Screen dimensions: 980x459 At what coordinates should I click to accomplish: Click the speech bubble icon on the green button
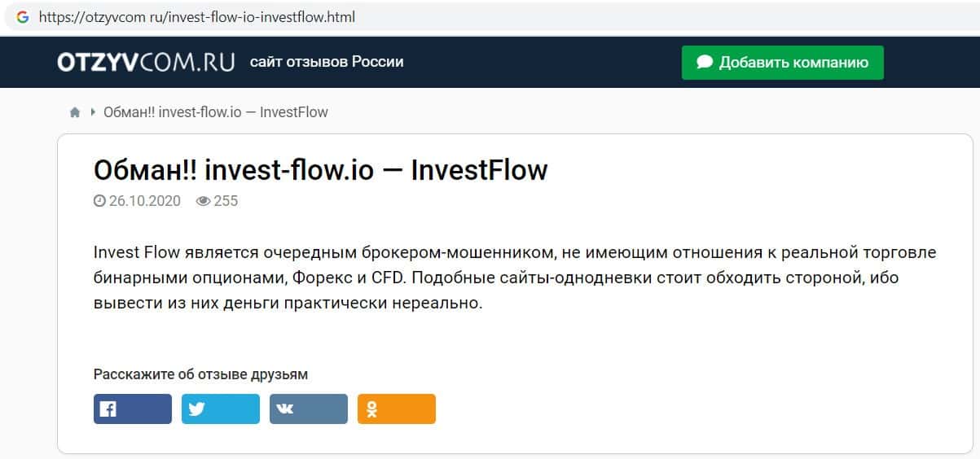pos(705,63)
